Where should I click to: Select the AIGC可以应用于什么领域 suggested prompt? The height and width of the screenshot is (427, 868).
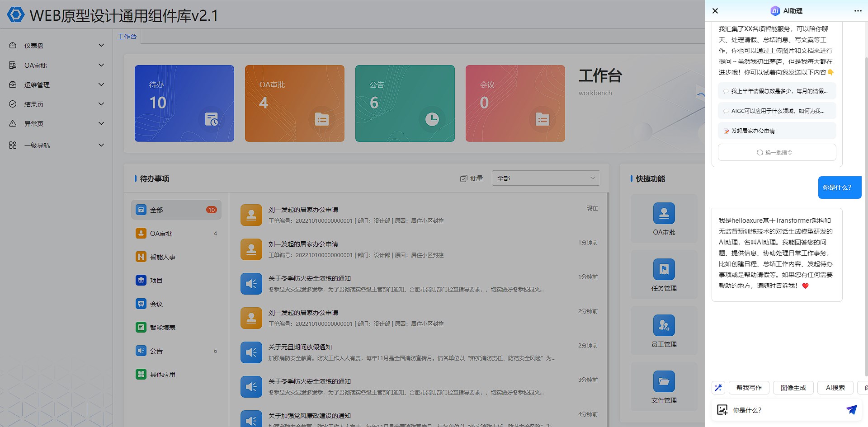tap(777, 111)
